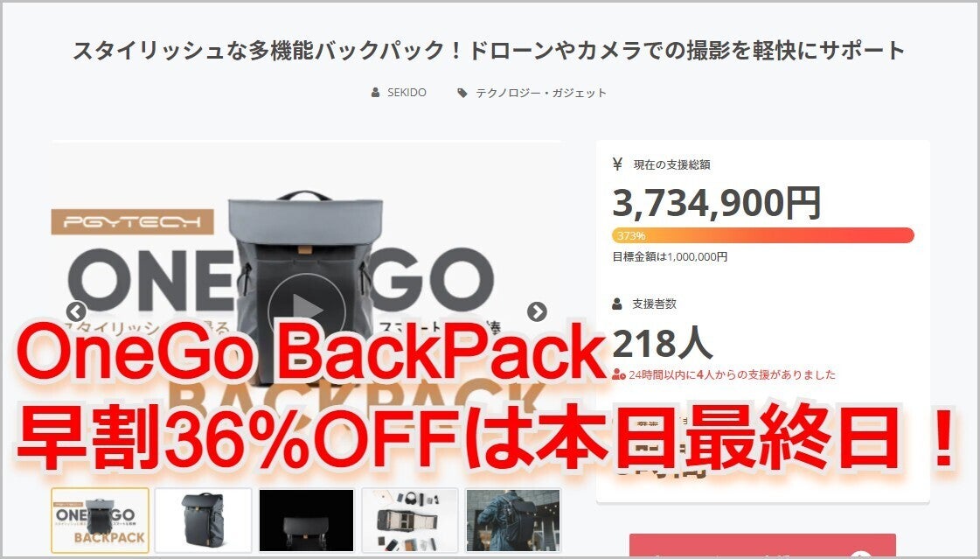
Task: Go to previous slide with left arrow
Action: click(76, 311)
